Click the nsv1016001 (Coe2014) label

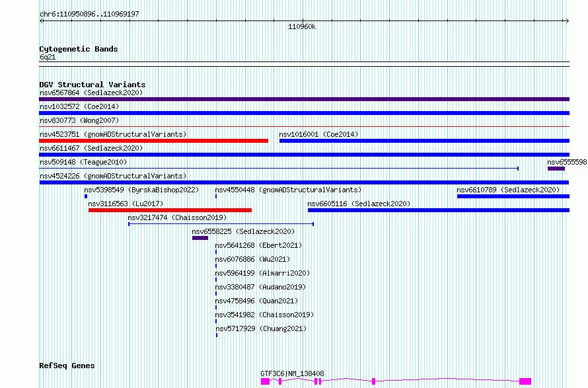pyautogui.click(x=318, y=134)
